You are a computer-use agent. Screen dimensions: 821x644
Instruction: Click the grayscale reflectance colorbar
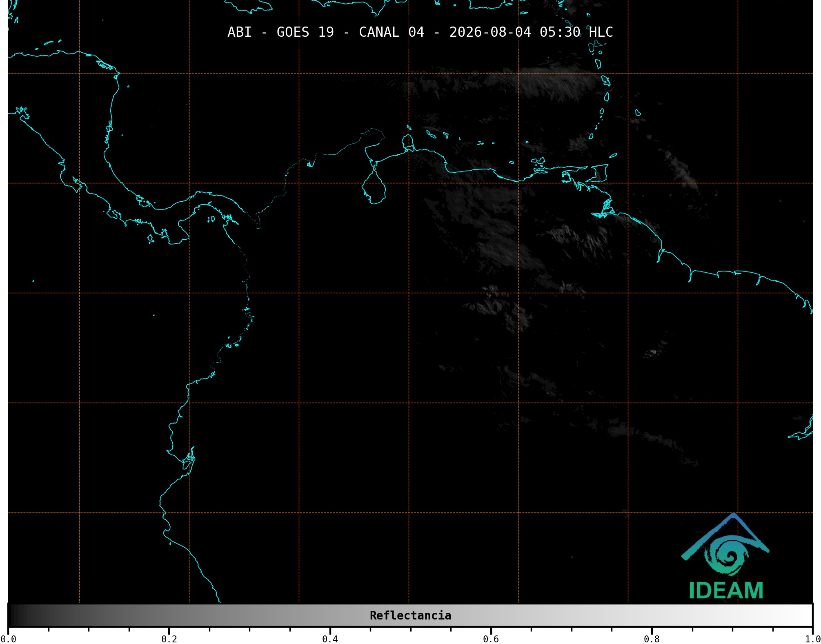[x=410, y=615]
